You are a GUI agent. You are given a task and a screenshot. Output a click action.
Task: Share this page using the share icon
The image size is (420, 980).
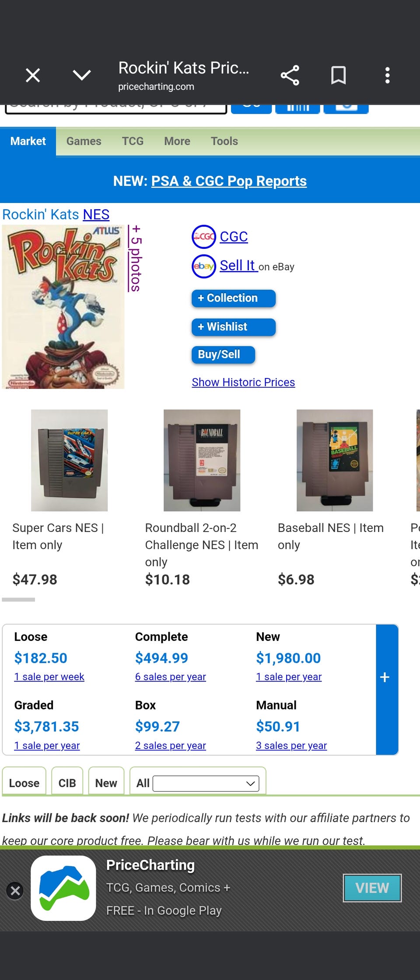coord(290,75)
